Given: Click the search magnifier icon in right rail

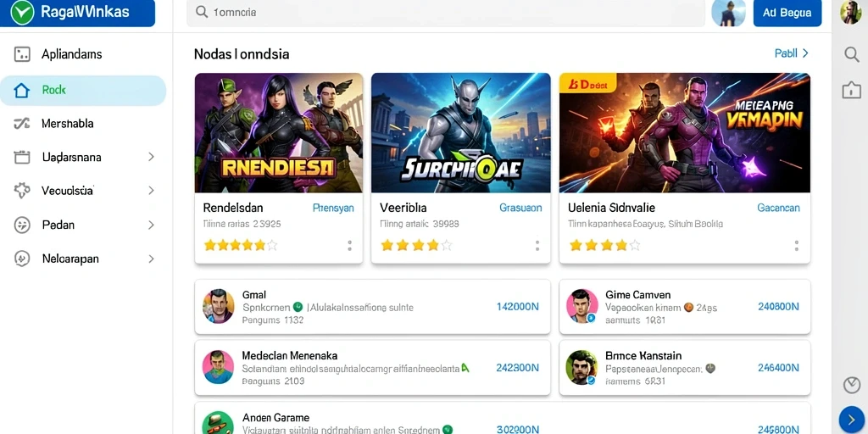Looking at the screenshot, I should tap(851, 53).
